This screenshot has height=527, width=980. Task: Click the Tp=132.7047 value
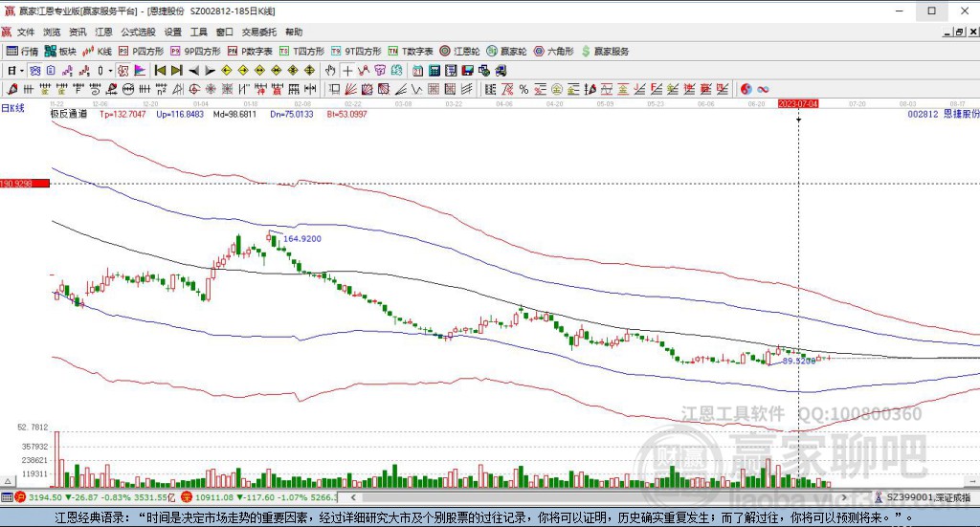123,114
